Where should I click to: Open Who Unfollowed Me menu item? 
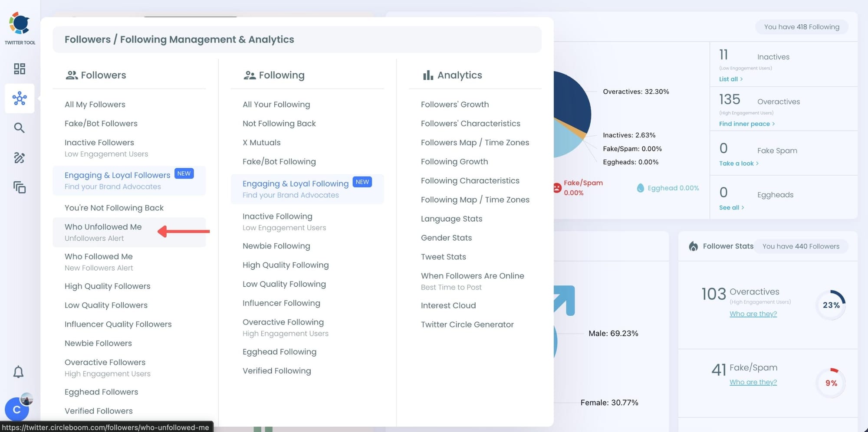click(103, 227)
